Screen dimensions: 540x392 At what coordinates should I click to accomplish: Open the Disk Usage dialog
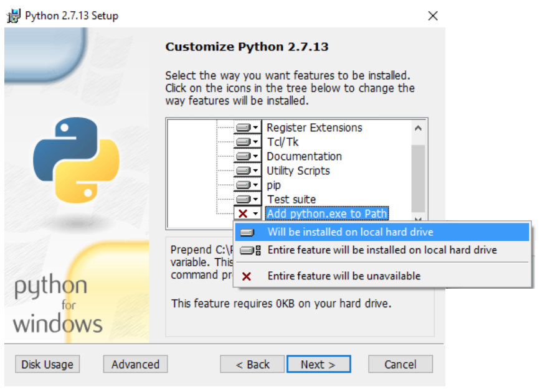(x=47, y=365)
